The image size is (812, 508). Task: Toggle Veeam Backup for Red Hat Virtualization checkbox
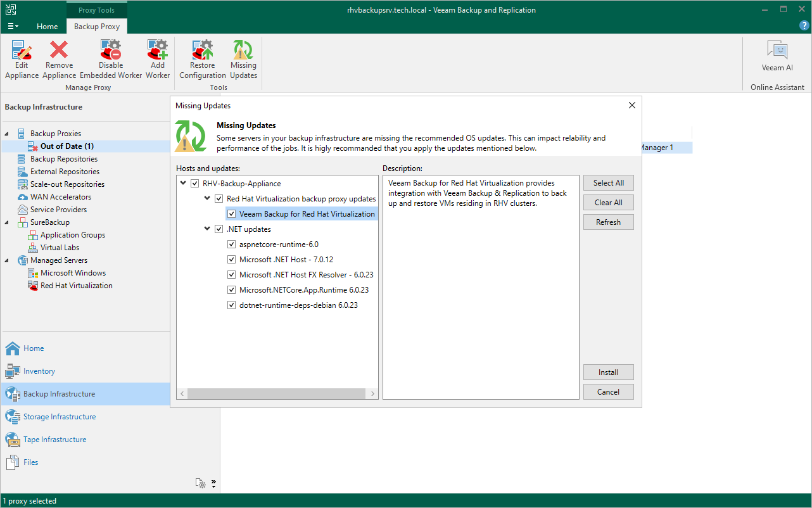tap(232, 214)
